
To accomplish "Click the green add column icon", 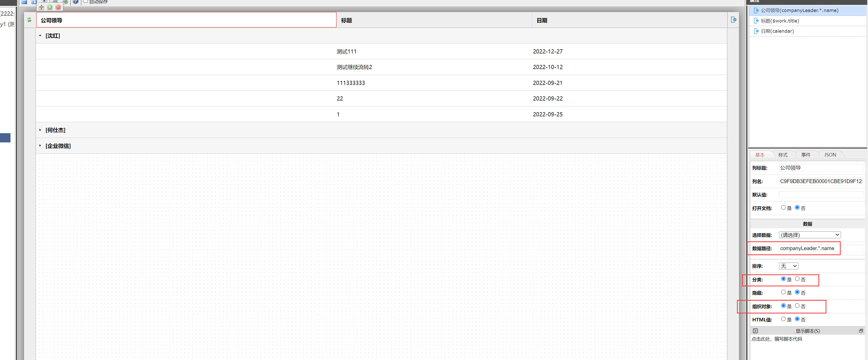I will click(x=50, y=7).
